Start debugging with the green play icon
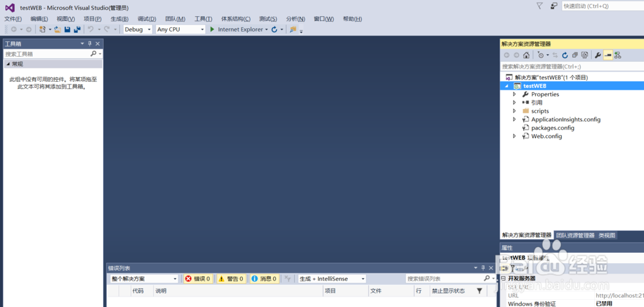The width and height of the screenshot is (644, 307). point(213,29)
